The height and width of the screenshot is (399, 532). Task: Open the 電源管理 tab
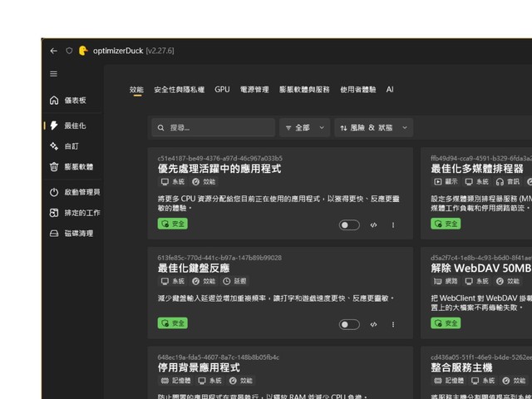[x=254, y=90]
